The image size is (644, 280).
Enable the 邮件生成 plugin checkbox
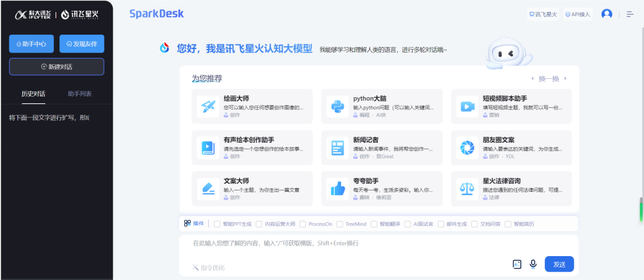(x=441, y=224)
